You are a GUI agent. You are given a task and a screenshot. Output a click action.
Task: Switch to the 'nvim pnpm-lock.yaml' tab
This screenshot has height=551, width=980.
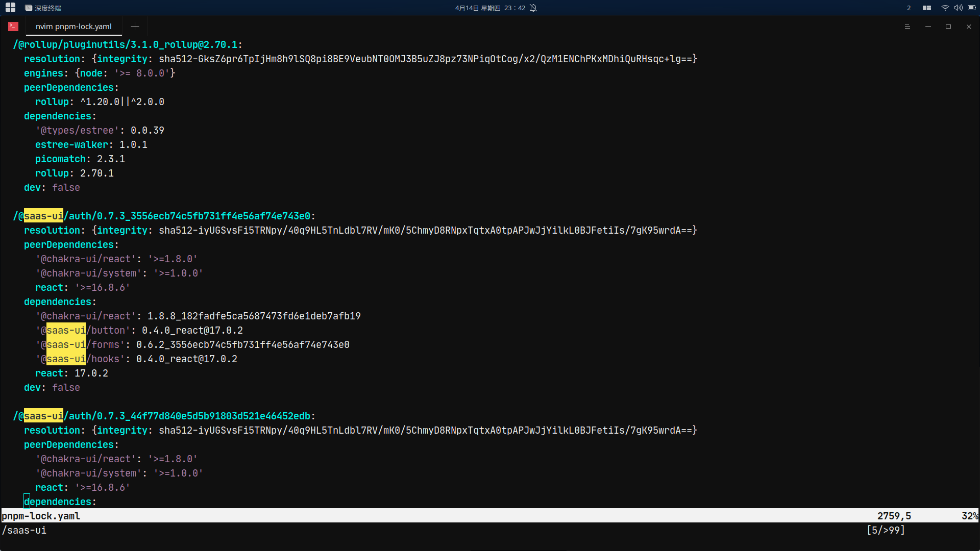click(73, 26)
